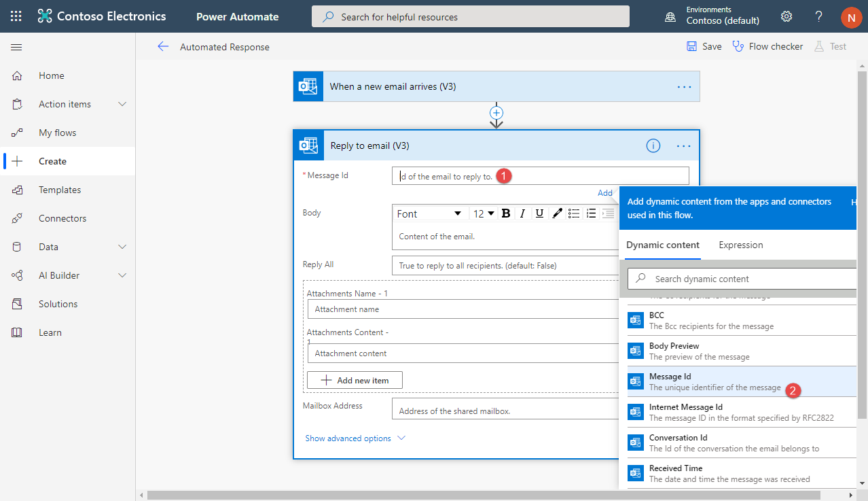Viewport: 868px width, 501px height.
Task: Click the Settings gear icon
Action: click(x=786, y=16)
